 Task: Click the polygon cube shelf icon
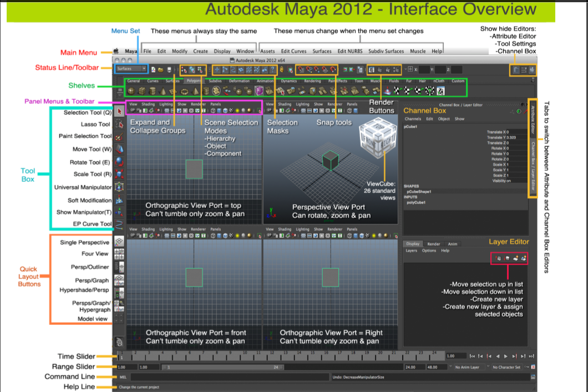(x=142, y=91)
